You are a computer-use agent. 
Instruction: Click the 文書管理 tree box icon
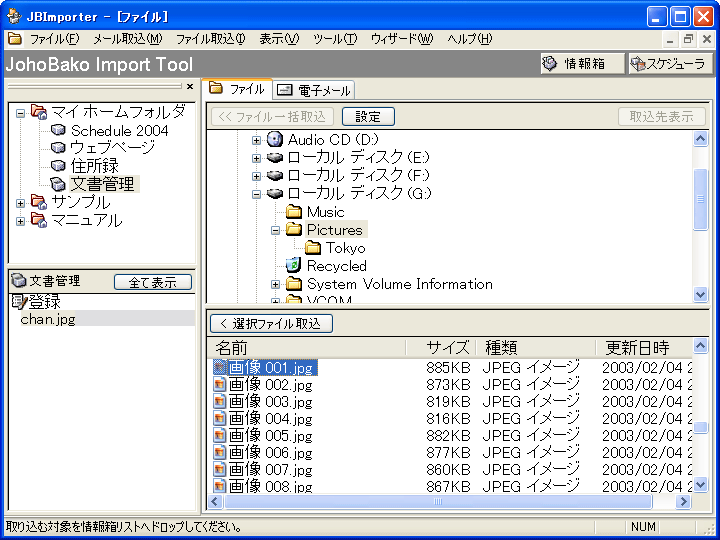pos(58,184)
